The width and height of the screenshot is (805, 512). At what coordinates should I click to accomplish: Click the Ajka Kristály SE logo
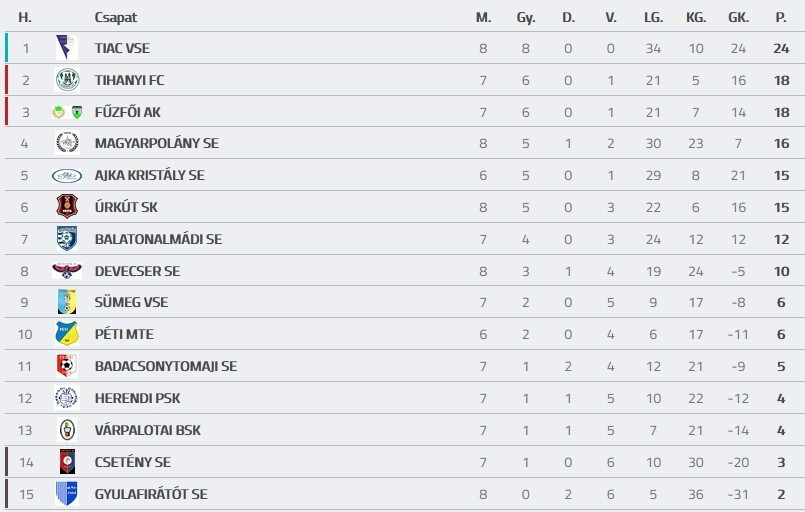pyautogui.click(x=66, y=175)
